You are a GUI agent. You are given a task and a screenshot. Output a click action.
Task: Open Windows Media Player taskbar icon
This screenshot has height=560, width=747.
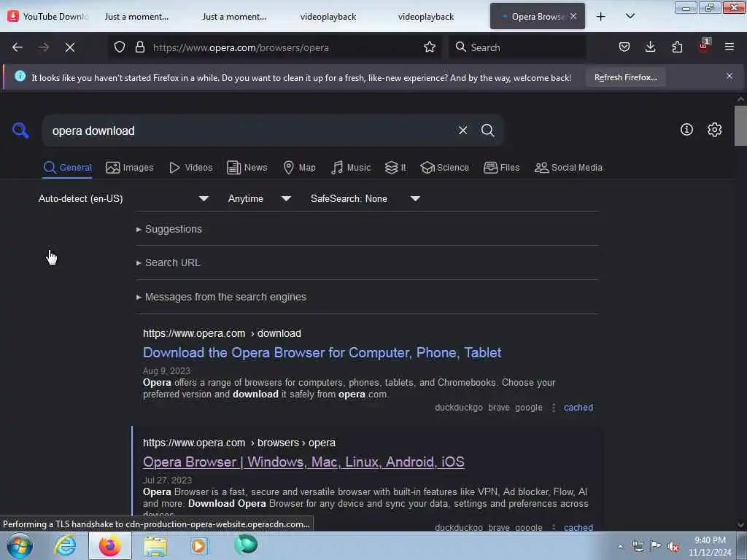pyautogui.click(x=200, y=545)
